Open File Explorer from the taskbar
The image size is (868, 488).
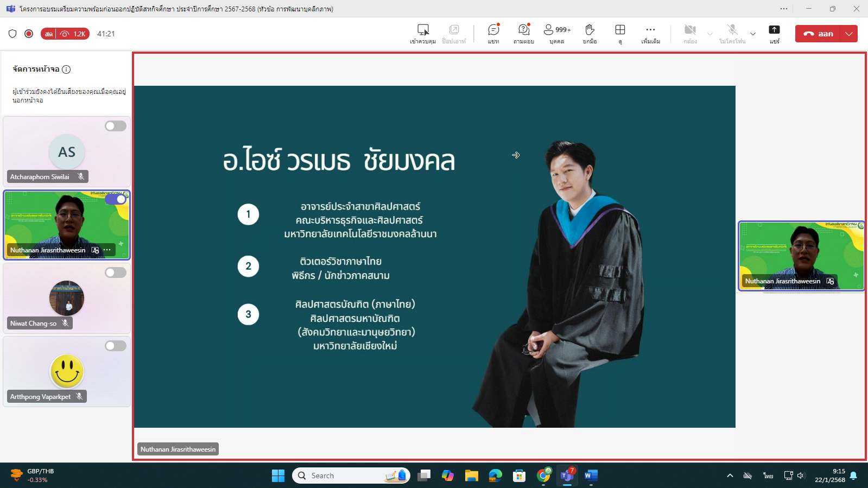471,476
